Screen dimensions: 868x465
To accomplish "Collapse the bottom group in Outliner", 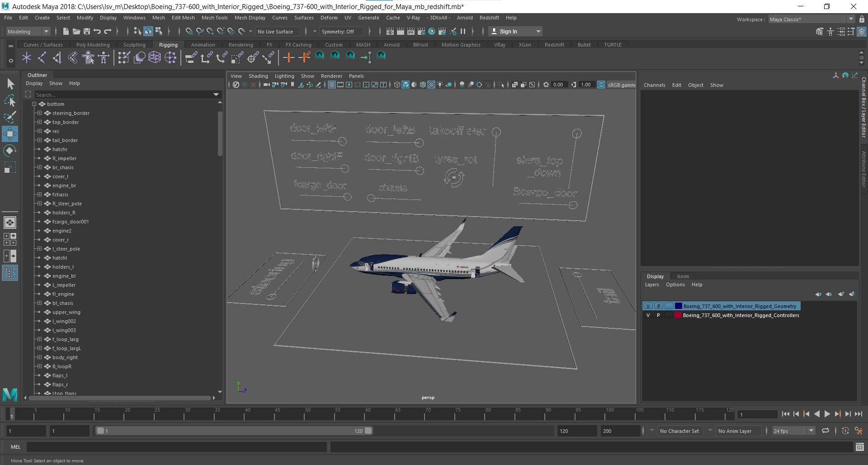I will click(x=34, y=104).
